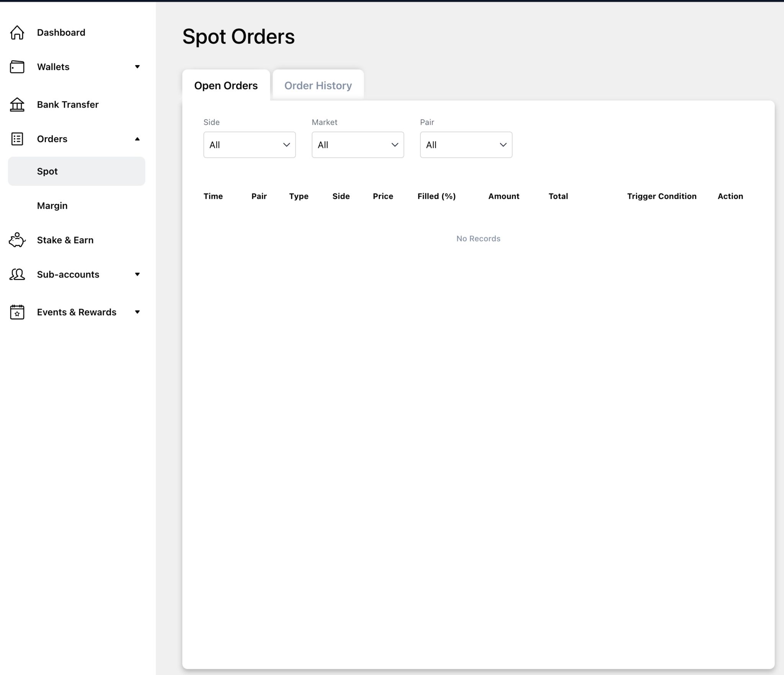Click the Price column header
This screenshot has width=784, height=675.
[383, 196]
